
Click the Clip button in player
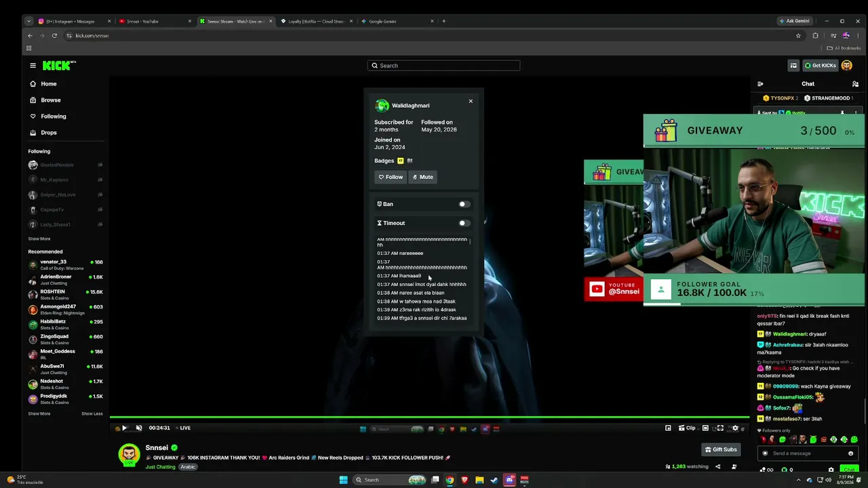point(687,428)
